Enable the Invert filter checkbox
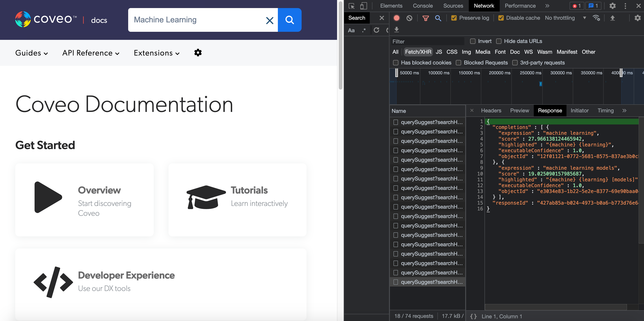This screenshot has width=644, height=321. coord(473,41)
